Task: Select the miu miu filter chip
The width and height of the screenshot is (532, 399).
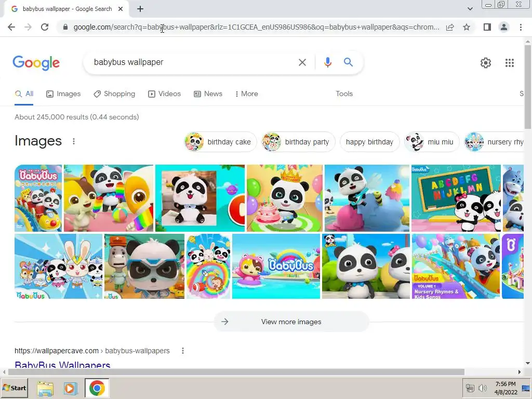Action: pos(431,142)
